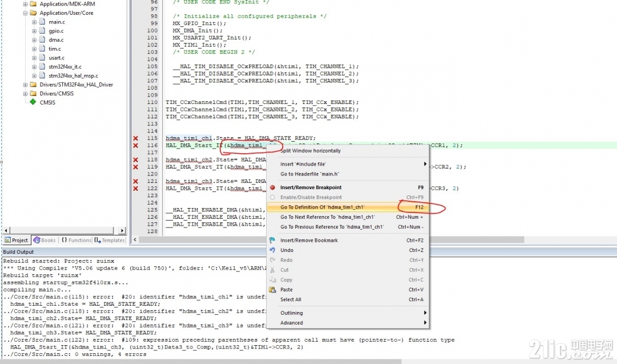Click error line for main.c(118)
This screenshot has width=617, height=364.
[x=135, y=311]
